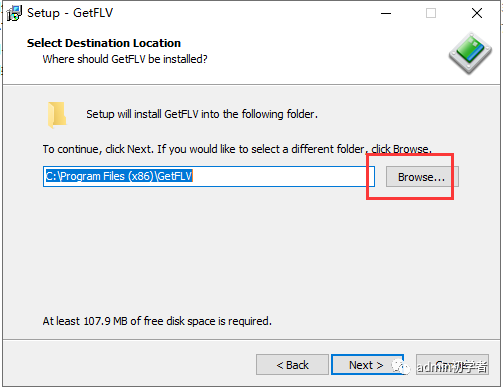Click the disabled maximize window box
This screenshot has height=389, width=503.
[x=431, y=13]
